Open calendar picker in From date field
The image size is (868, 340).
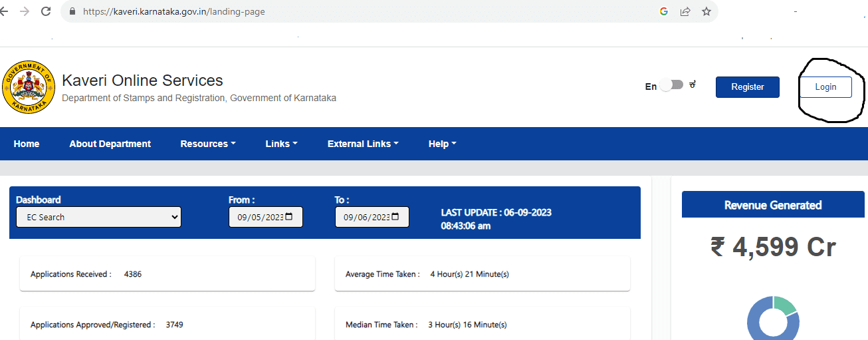click(x=289, y=217)
